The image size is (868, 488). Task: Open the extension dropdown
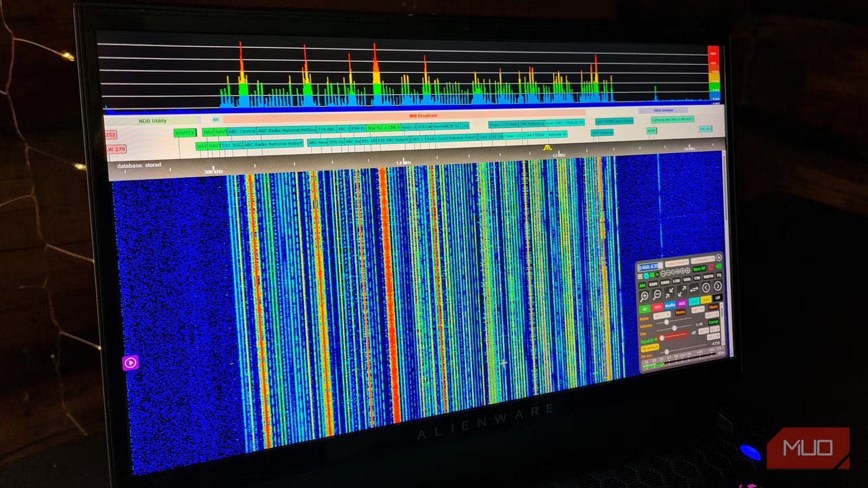coord(703,260)
